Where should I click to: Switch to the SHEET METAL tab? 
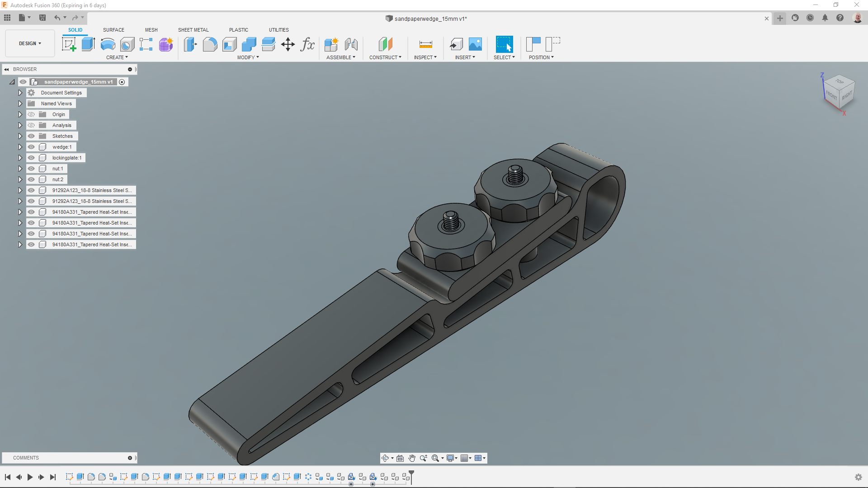point(193,30)
